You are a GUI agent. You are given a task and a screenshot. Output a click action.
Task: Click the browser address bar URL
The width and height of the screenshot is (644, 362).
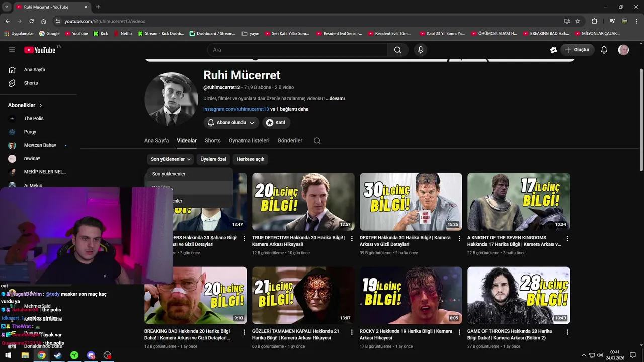105,21
